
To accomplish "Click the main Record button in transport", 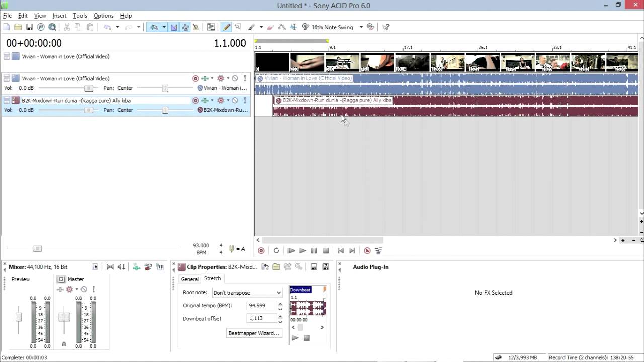I will (x=261, y=250).
